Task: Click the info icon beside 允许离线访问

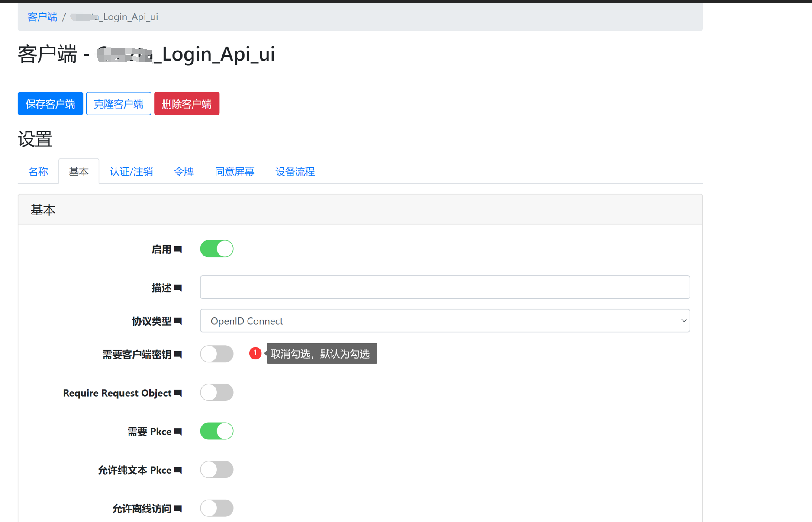Action: pos(178,508)
